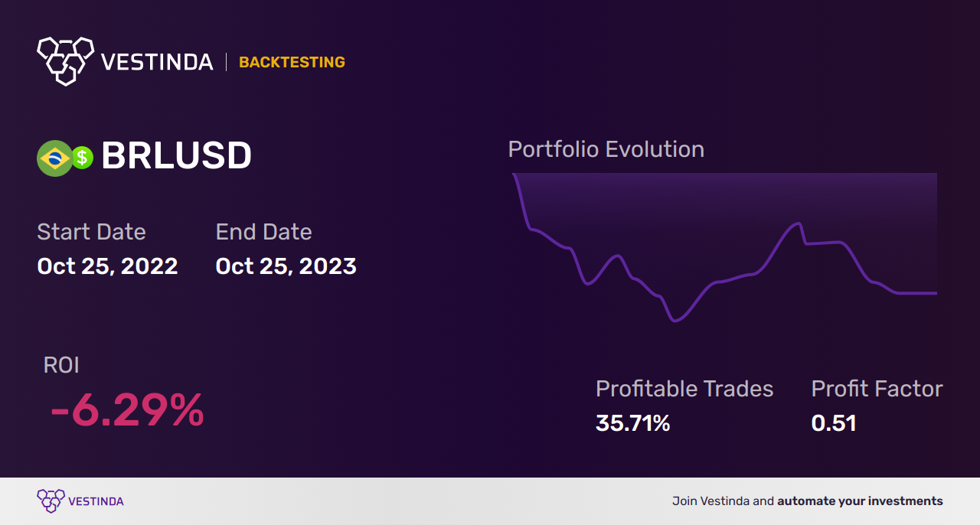Select the End Date label
Screen dimensions: 980x525
coord(263,232)
